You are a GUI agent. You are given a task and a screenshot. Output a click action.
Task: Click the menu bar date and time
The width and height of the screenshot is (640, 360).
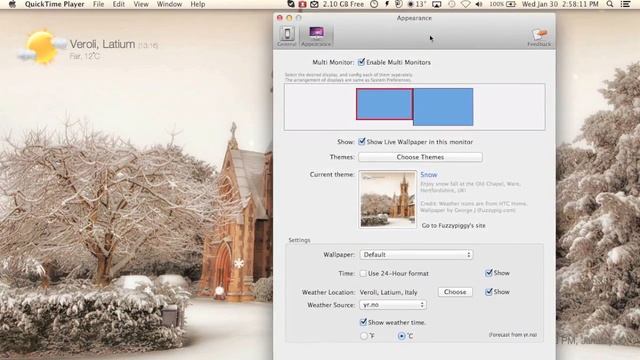pos(560,4)
